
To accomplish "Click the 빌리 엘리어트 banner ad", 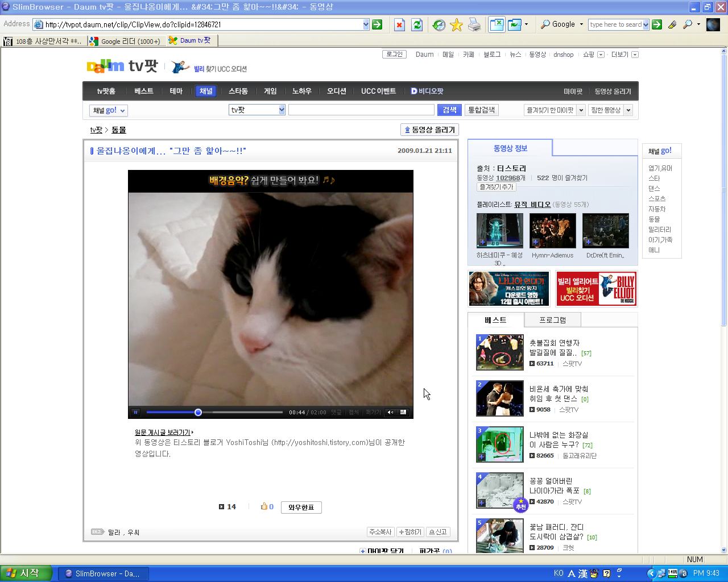I will [596, 289].
